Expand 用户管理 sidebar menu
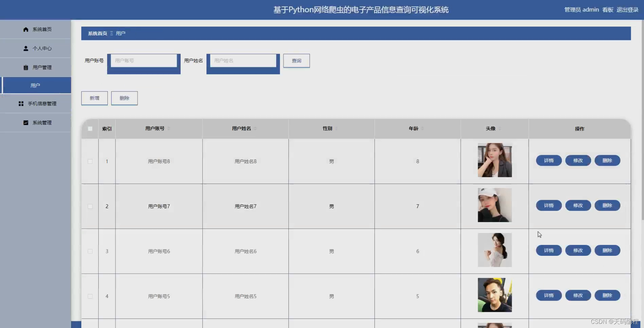 (35, 67)
